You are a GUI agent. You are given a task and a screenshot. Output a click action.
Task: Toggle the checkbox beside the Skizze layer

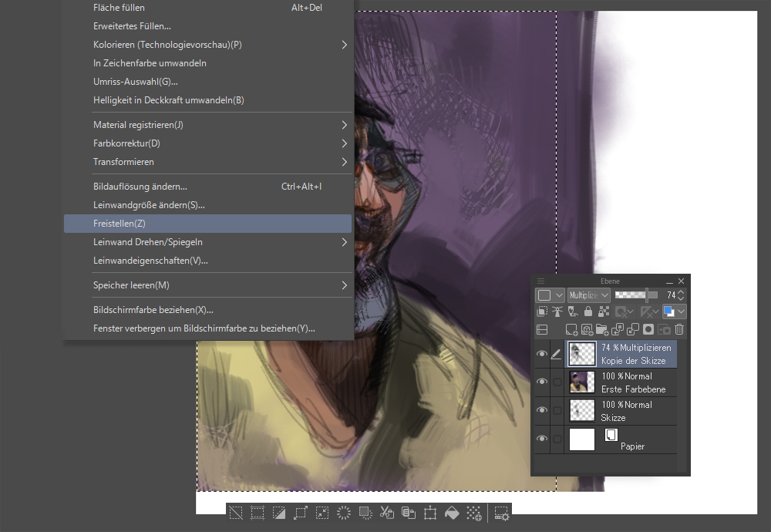557,410
